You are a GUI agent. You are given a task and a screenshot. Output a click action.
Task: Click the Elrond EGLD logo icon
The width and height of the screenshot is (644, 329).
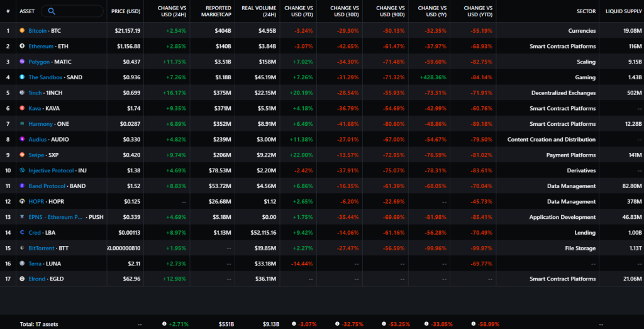[x=22, y=279]
